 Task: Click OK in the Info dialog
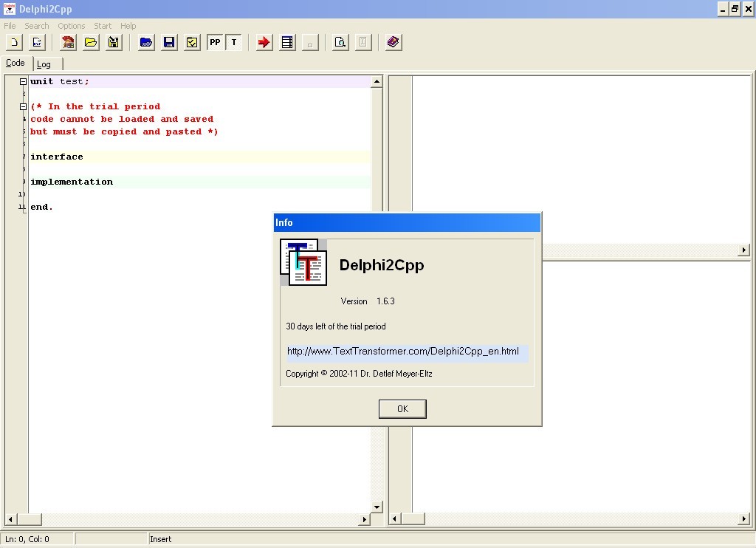(402, 409)
